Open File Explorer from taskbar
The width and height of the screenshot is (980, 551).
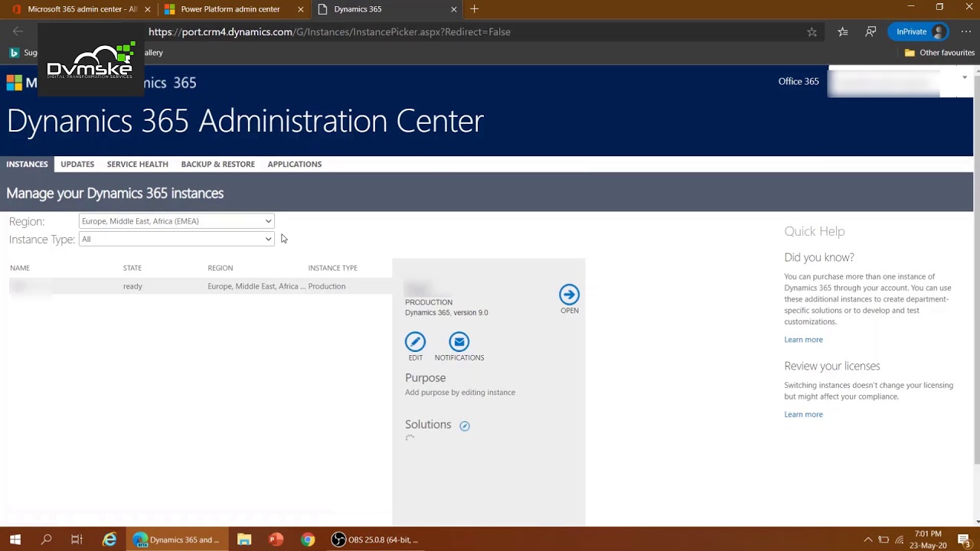pos(244,540)
